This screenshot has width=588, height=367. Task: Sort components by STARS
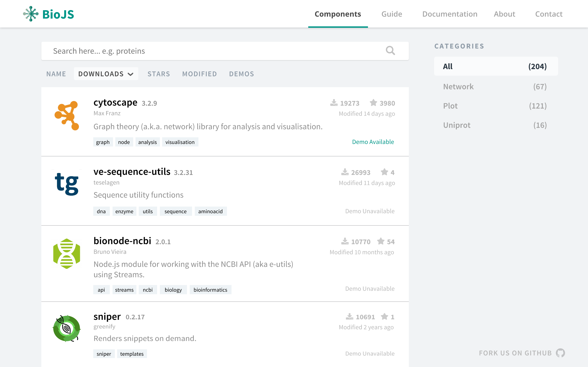point(159,74)
